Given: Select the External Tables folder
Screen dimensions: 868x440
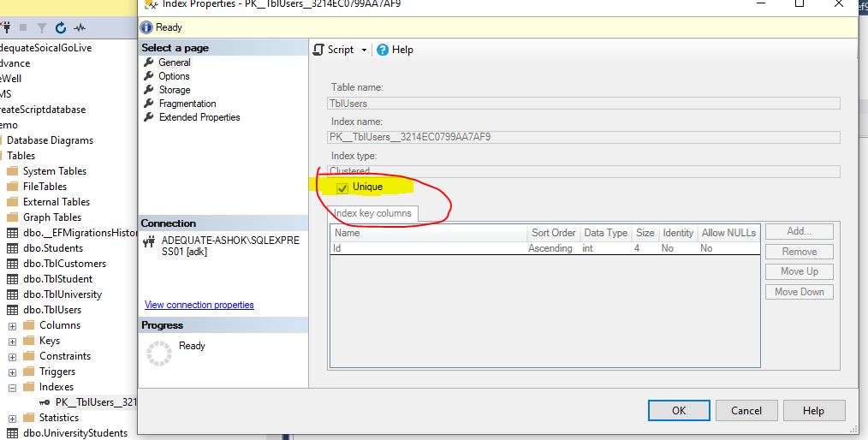Looking at the screenshot, I should pos(56,202).
